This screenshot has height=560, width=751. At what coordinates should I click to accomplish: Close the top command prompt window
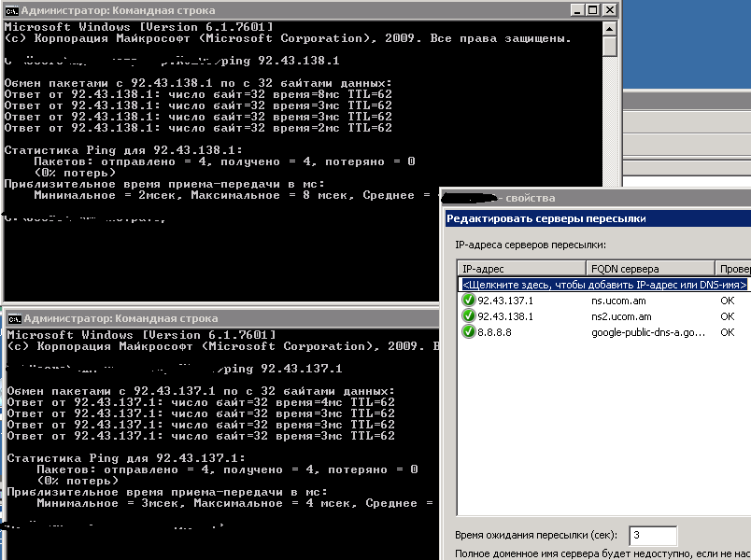pos(609,10)
